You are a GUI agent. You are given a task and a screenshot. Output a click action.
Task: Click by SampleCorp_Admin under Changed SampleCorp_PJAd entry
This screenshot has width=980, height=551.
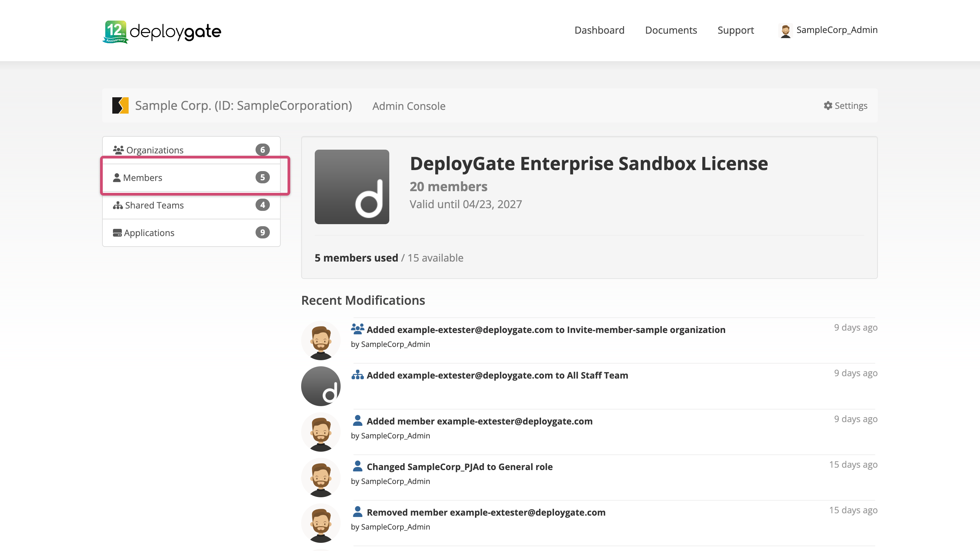[390, 481]
